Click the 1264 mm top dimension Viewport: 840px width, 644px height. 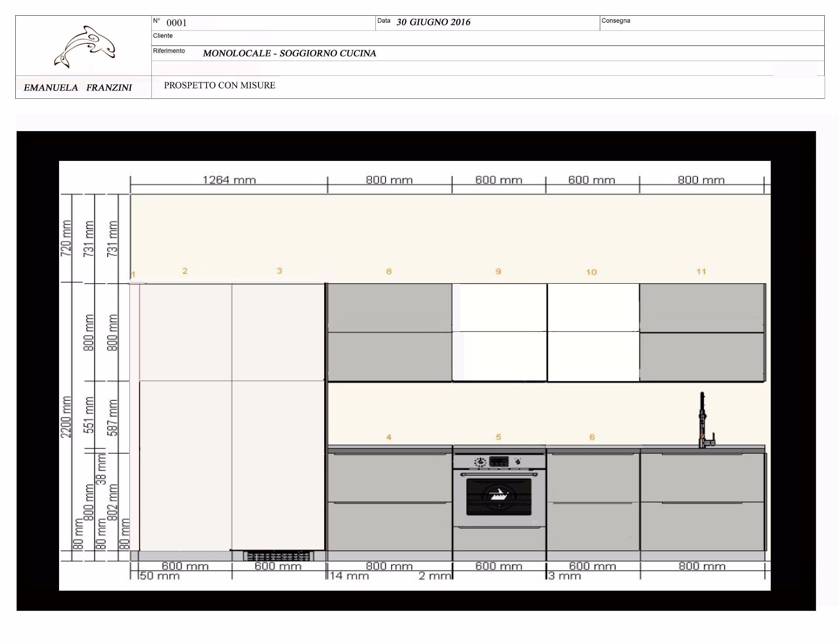pyautogui.click(x=229, y=180)
